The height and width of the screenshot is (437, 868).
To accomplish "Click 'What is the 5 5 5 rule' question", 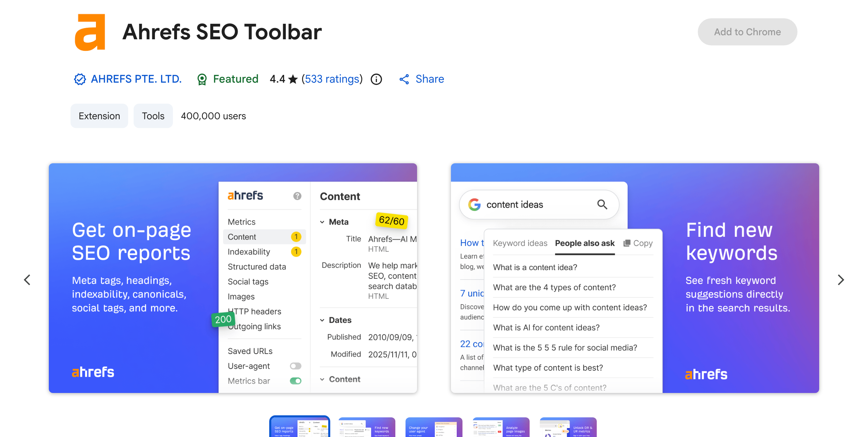I will pos(565,348).
